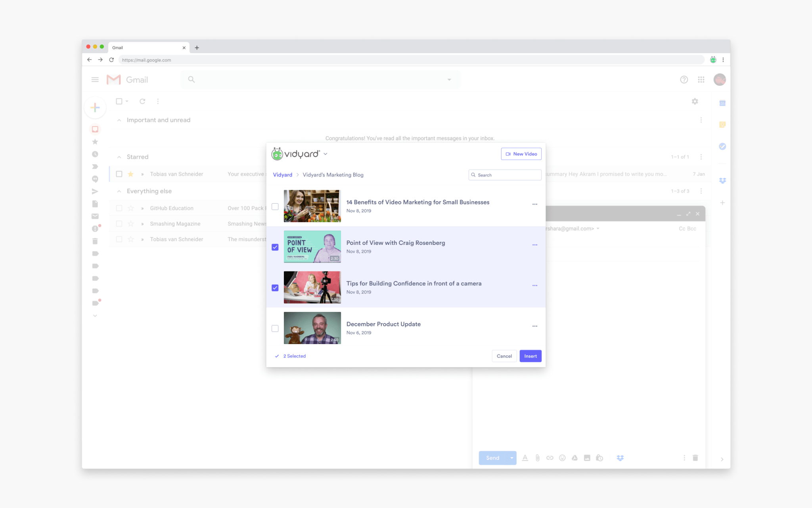The height and width of the screenshot is (508, 812).
Task: Open more options for 14 Benefits video
Action: point(534,204)
